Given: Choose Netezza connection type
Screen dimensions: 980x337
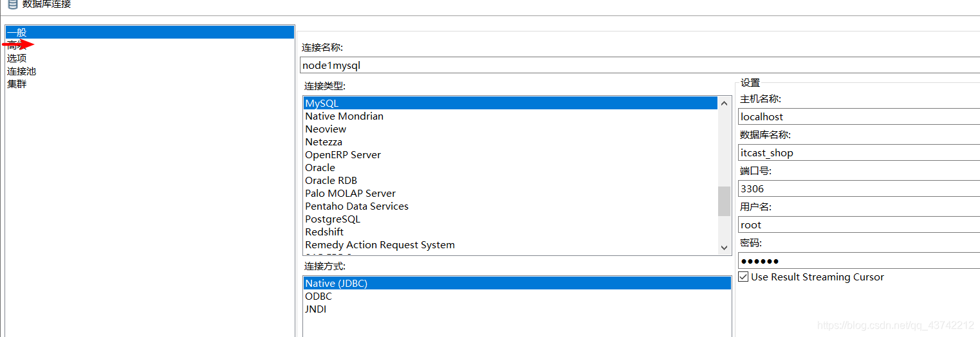Looking at the screenshot, I should [324, 141].
